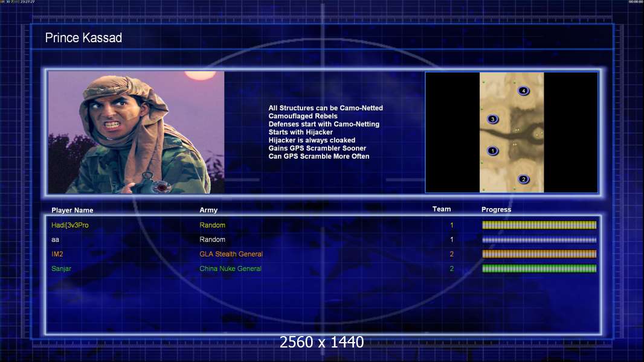Image resolution: width=644 pixels, height=362 pixels.
Task: Click Sanjar's green progress bar
Action: pos(539,269)
